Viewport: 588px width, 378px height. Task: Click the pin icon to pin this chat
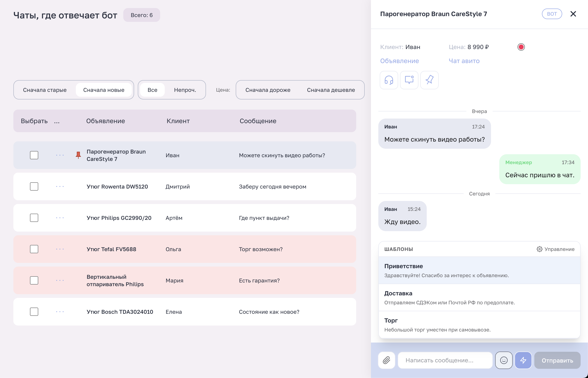coord(429,80)
